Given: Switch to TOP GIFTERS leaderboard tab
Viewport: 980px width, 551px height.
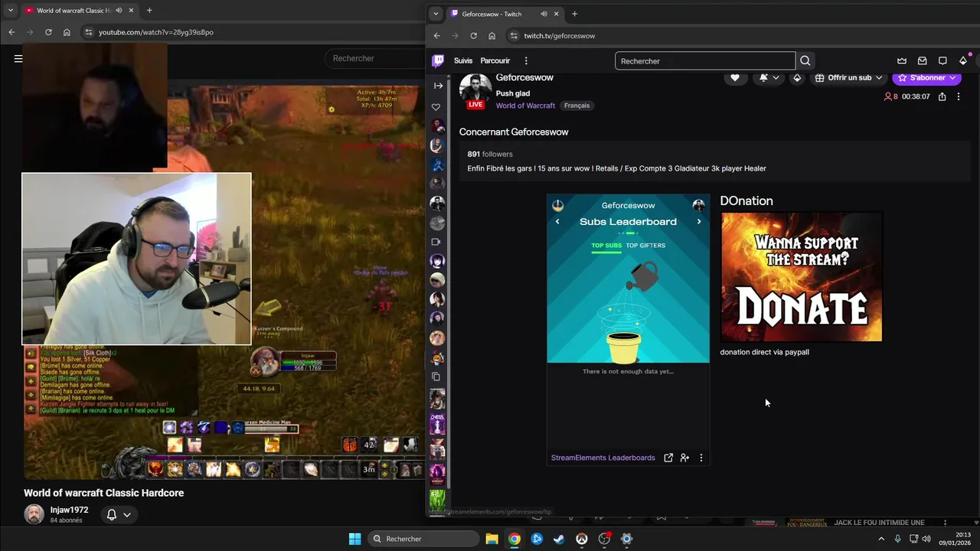Looking at the screenshot, I should (x=645, y=246).
